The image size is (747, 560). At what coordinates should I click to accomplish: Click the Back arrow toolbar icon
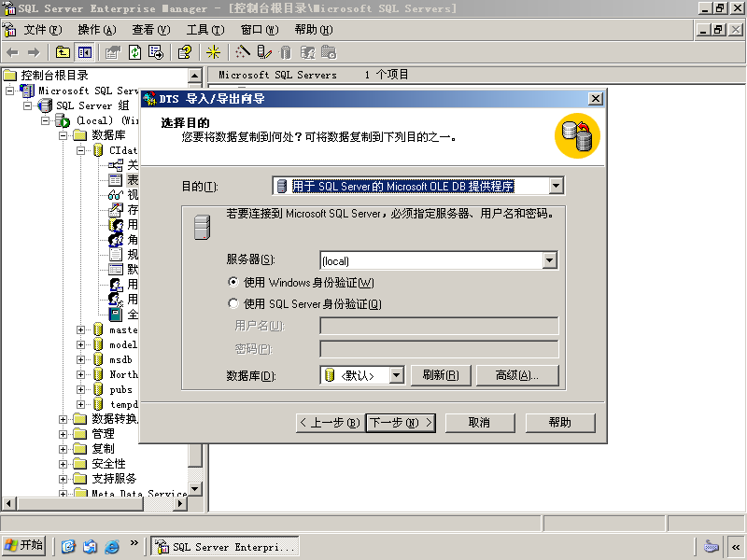(12, 52)
